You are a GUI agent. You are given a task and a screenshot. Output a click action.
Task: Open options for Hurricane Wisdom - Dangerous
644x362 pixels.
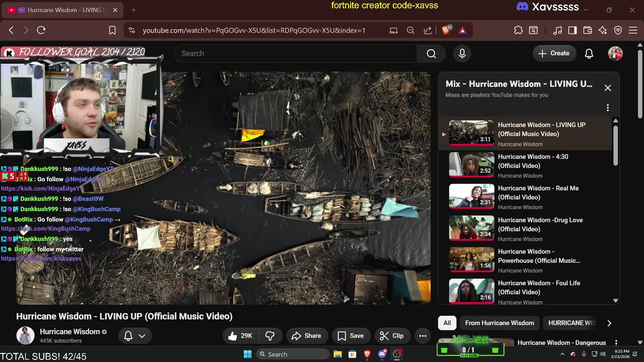[616, 343]
